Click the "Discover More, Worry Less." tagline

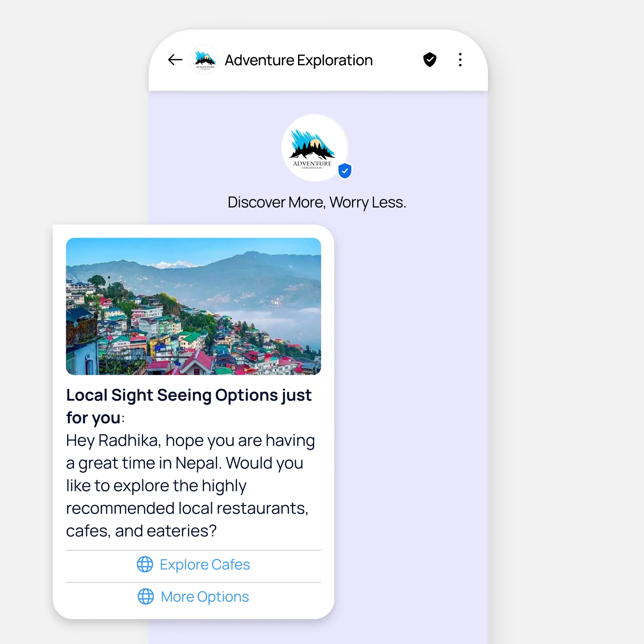click(317, 202)
